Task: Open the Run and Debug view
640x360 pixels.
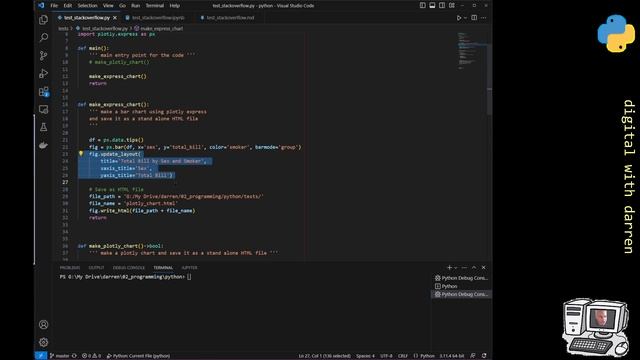Action: (x=43, y=73)
